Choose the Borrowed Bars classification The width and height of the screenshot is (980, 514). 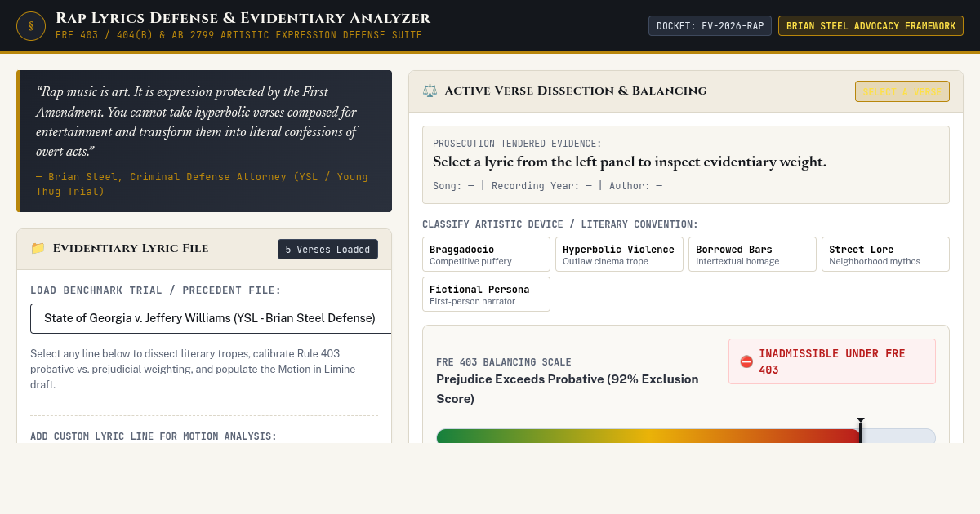tap(752, 255)
